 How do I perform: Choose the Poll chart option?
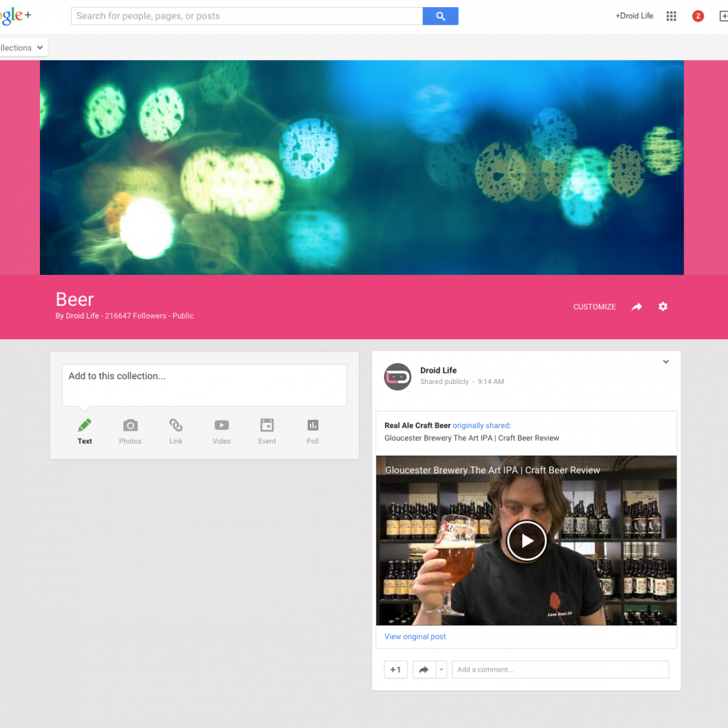pos(313,431)
